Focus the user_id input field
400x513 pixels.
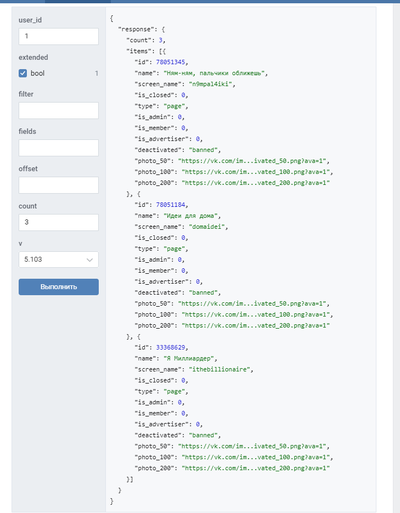tap(59, 36)
